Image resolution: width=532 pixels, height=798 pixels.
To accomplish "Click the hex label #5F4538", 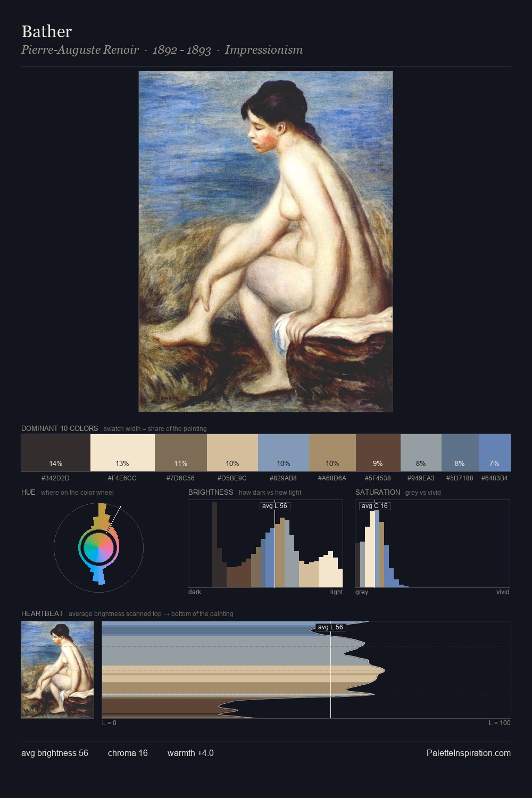I will [378, 478].
